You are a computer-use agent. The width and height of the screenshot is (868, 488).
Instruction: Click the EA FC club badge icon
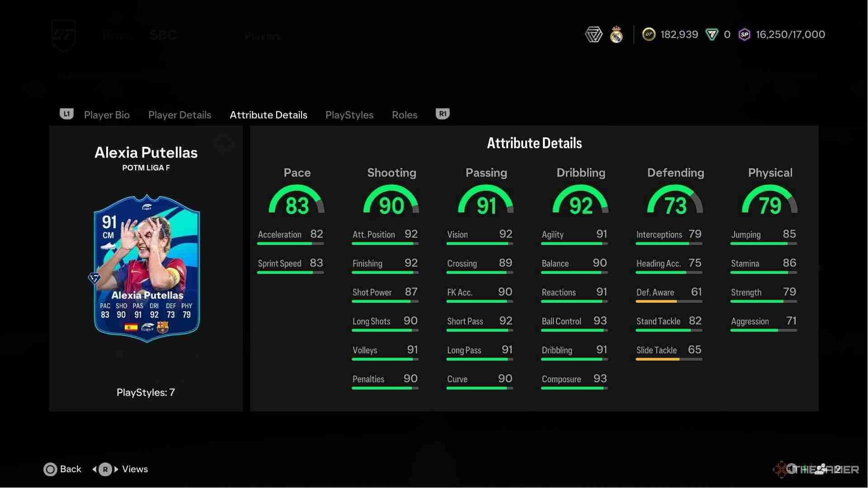pyautogui.click(x=594, y=34)
